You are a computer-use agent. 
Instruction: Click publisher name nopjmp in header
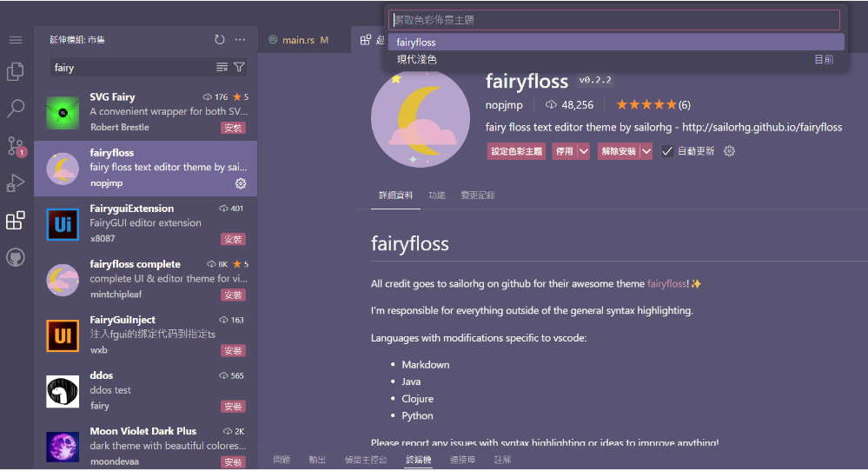coord(504,104)
